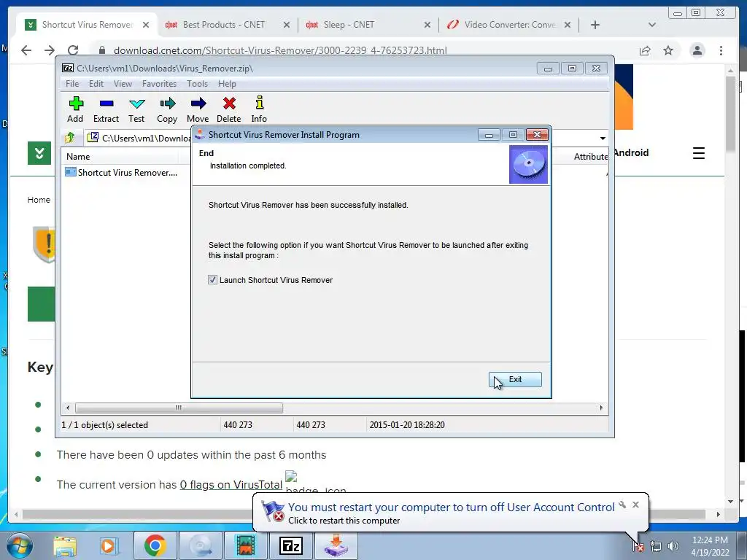Open Chrome three-dot menu
This screenshot has width=747, height=560.
pos(721,50)
